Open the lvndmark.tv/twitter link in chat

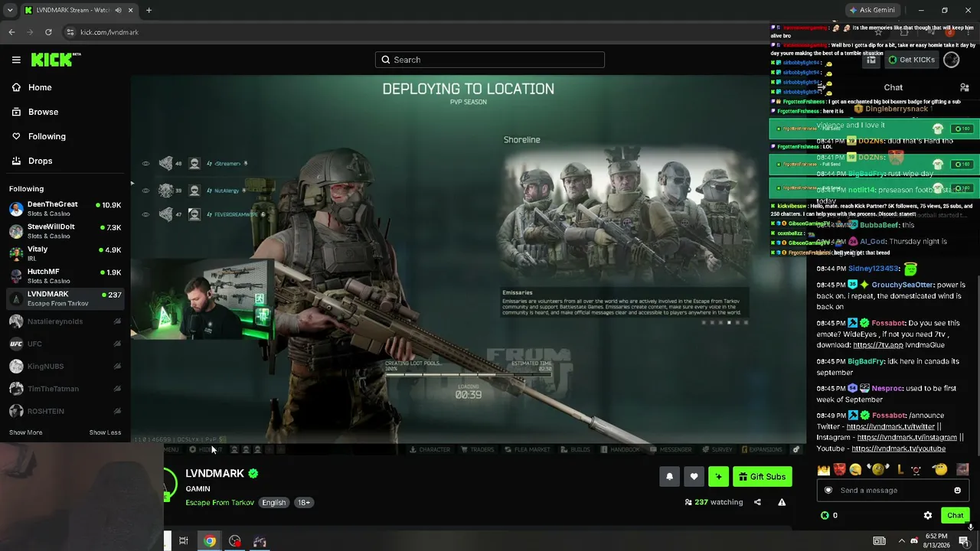[890, 426]
